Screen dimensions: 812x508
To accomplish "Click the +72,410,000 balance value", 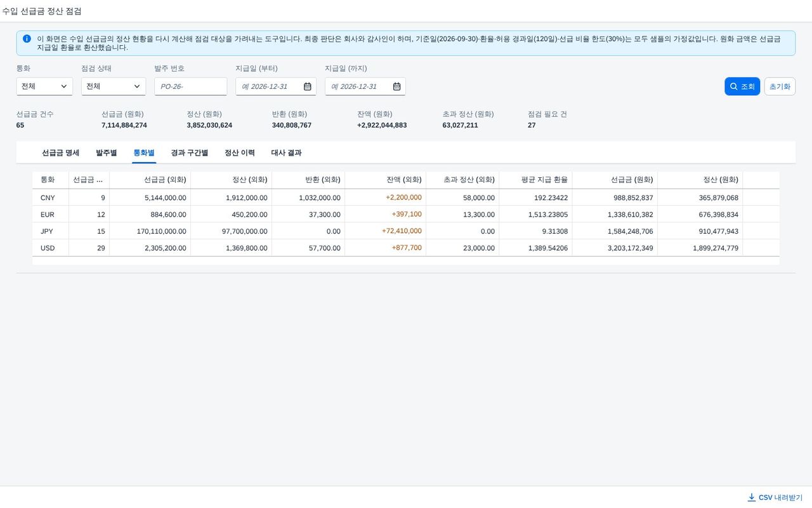I will [x=402, y=231].
